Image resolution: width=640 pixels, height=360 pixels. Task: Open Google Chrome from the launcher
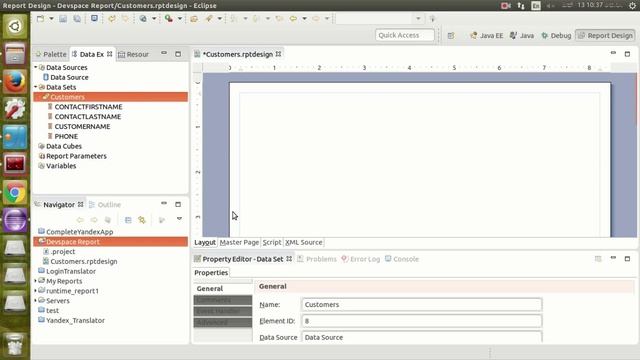pyautogui.click(x=15, y=193)
